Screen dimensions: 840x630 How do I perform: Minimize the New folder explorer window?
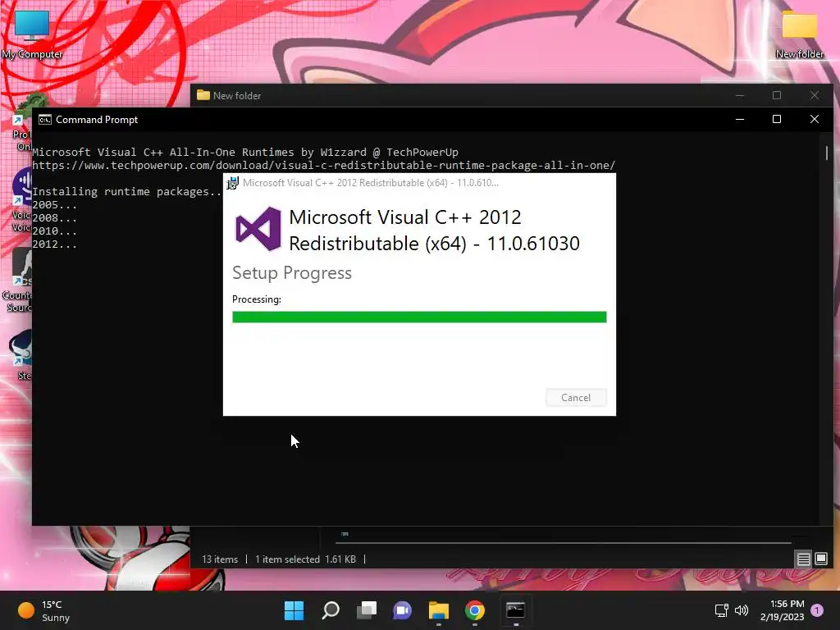[740, 95]
